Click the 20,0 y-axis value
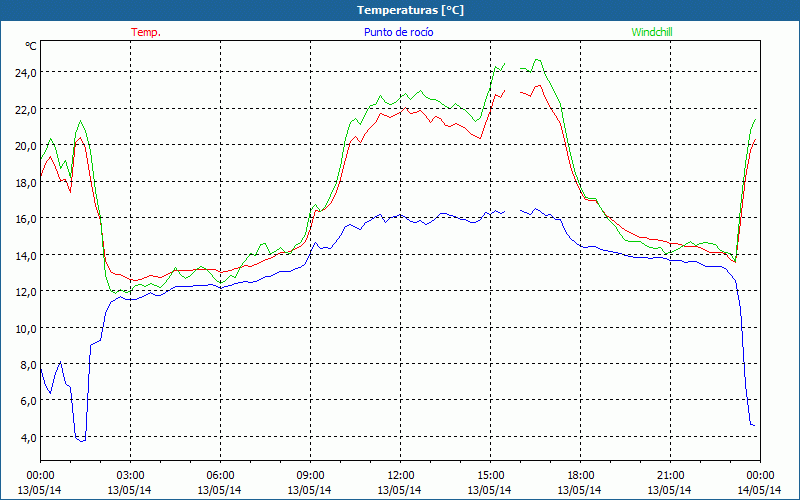The width and height of the screenshot is (800, 500). click(26, 146)
